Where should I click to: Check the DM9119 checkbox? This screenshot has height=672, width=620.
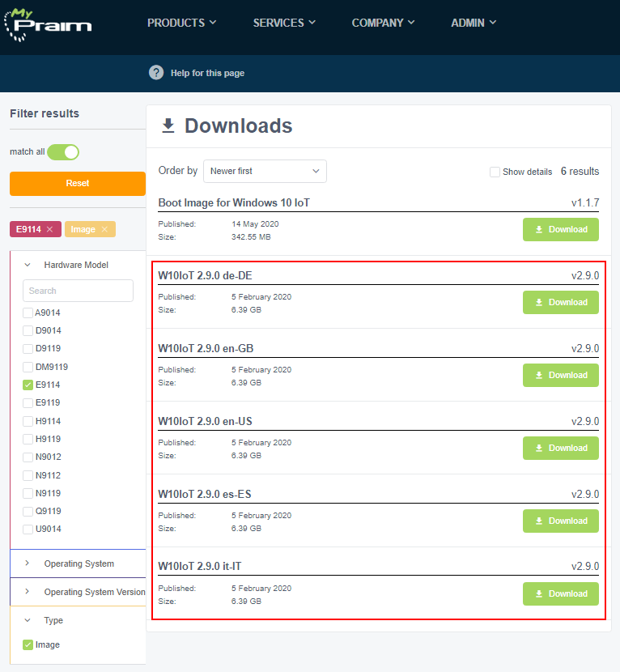(x=28, y=367)
